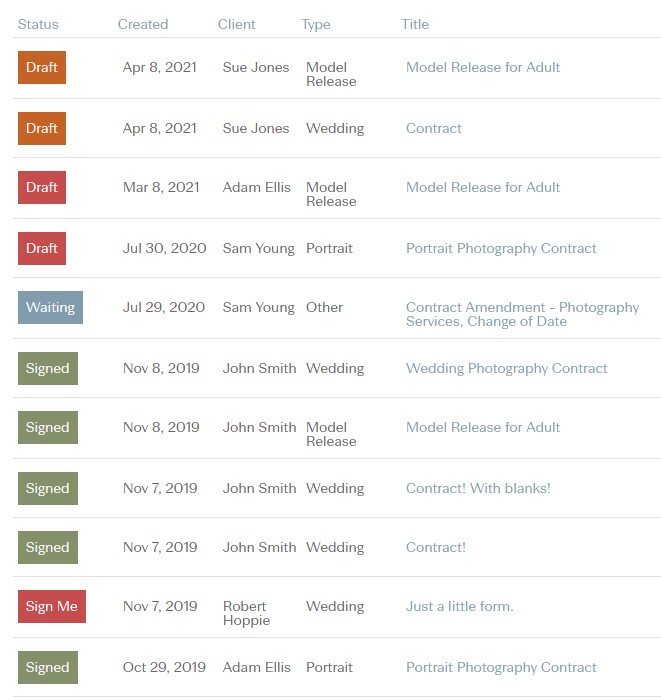Open Sue Jones' Wedding Contract link

(x=434, y=129)
